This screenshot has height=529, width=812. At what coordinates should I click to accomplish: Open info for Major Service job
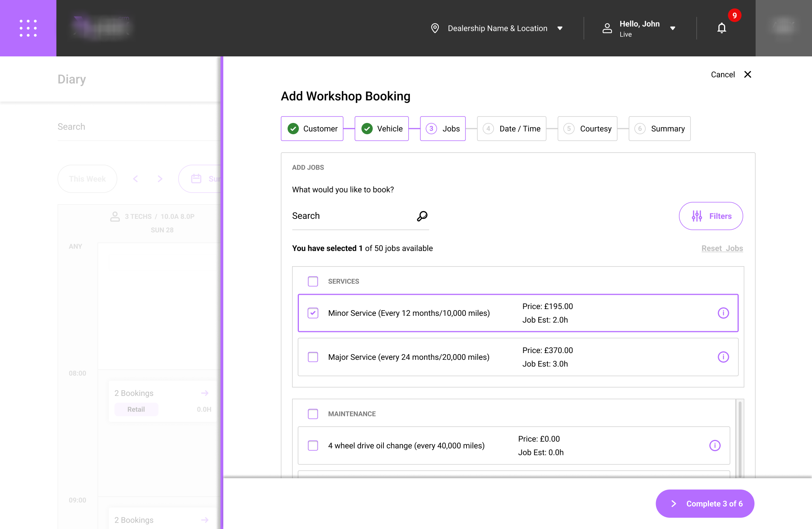click(x=723, y=357)
